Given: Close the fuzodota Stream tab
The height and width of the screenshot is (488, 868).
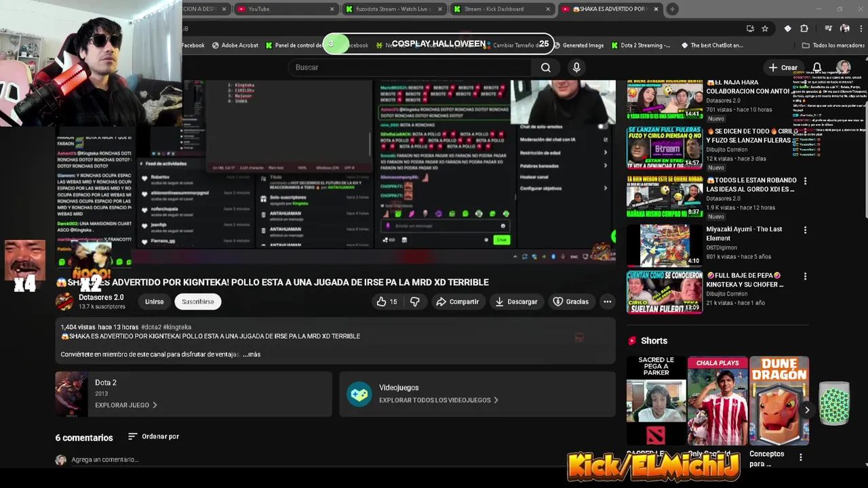Looking at the screenshot, I should click(x=440, y=9).
